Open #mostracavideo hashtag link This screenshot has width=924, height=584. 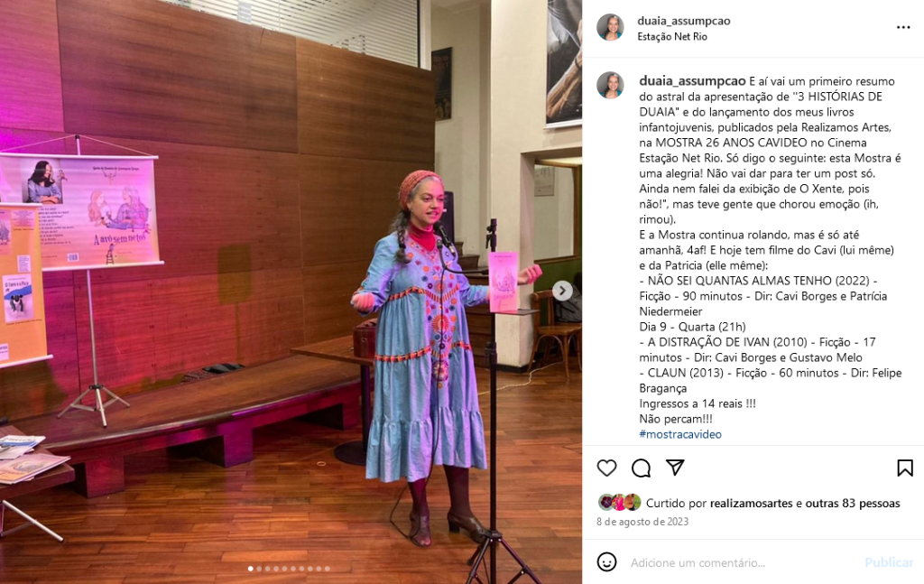coord(680,434)
